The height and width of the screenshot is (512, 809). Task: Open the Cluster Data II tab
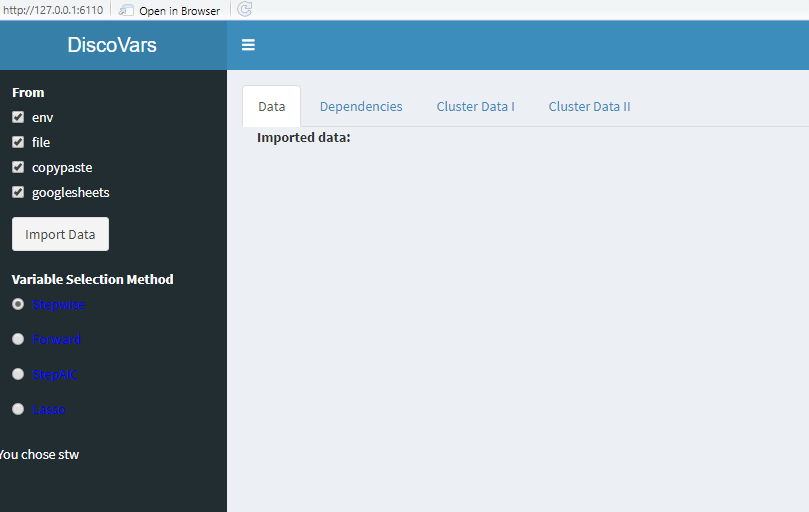[589, 106]
